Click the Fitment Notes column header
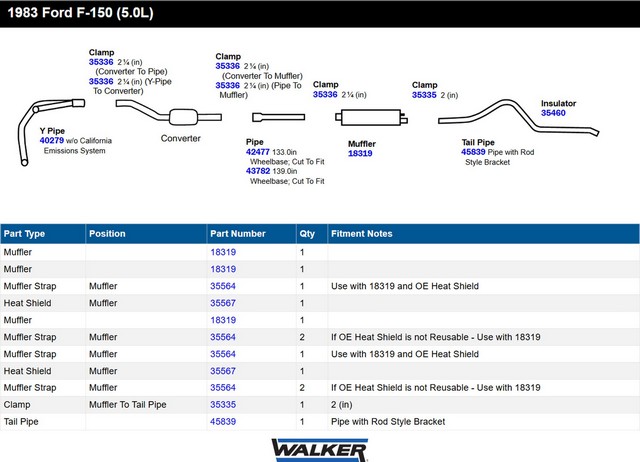Screen dimensions: 640x462 (x=484, y=233)
